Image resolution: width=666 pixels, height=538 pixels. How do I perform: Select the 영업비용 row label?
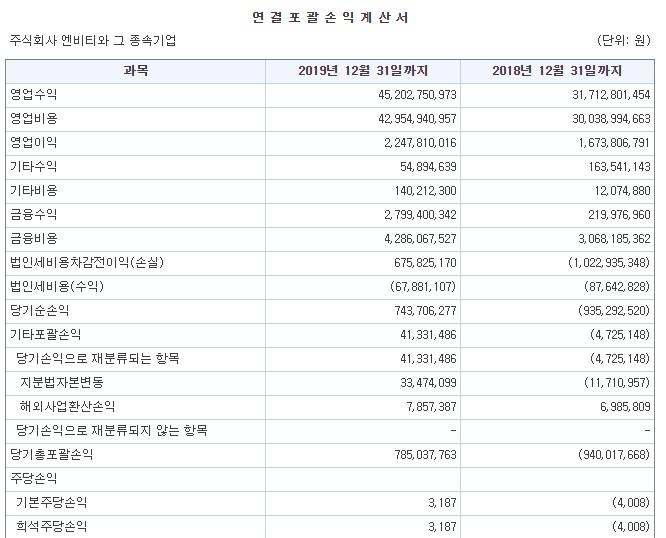point(34,118)
